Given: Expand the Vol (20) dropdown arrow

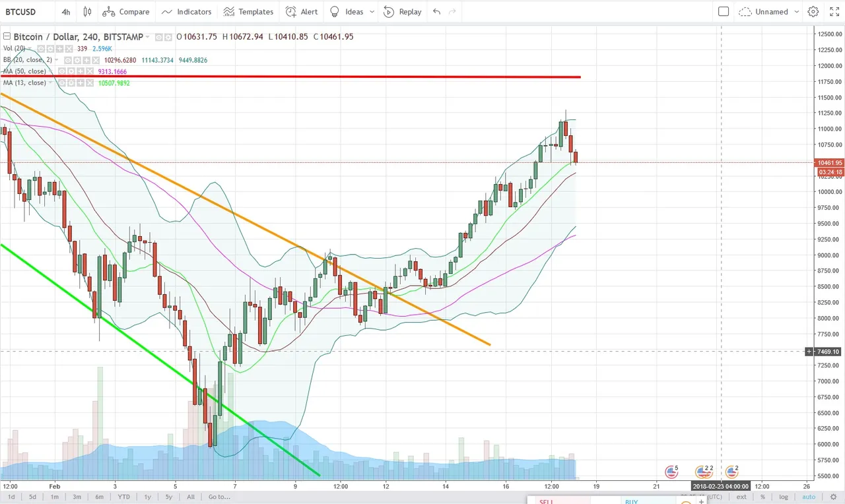Looking at the screenshot, I should pyautogui.click(x=30, y=48).
